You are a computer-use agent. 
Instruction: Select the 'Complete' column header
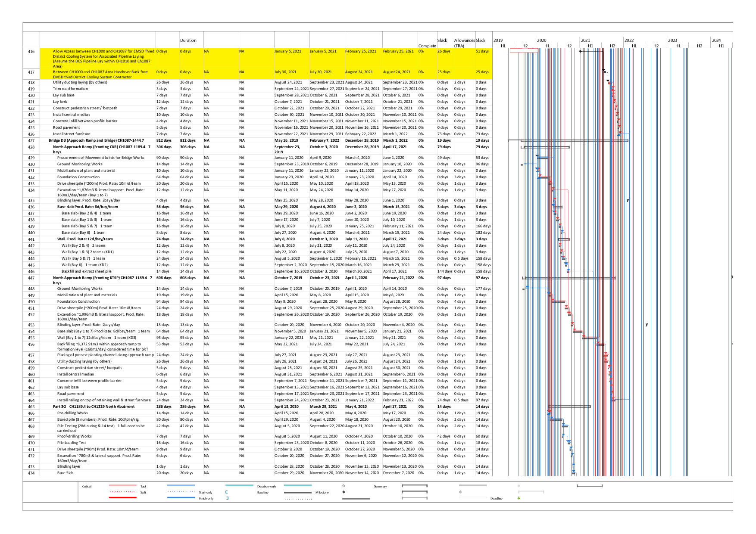tap(427, 46)
